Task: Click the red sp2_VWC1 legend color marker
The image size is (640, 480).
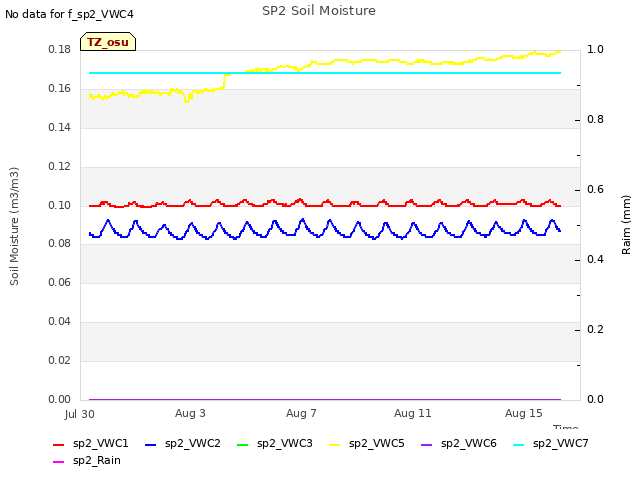Action: click(58, 444)
